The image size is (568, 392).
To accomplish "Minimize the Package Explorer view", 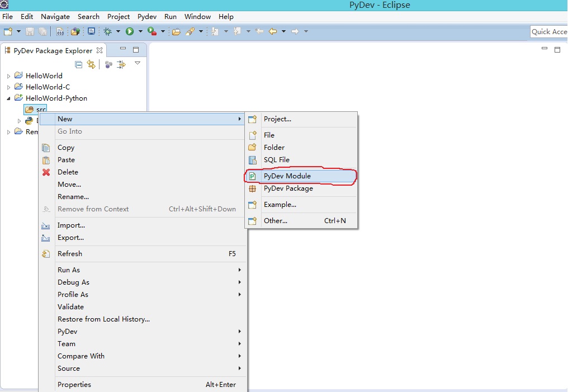I will click(x=123, y=48).
